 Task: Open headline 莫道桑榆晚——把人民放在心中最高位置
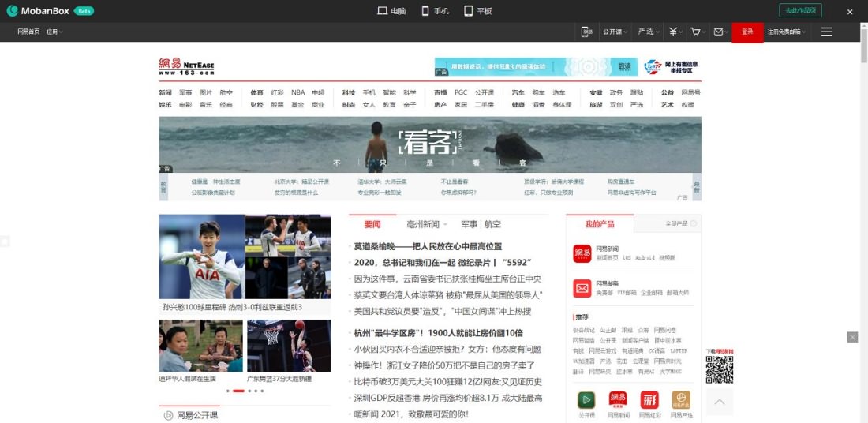coord(428,246)
